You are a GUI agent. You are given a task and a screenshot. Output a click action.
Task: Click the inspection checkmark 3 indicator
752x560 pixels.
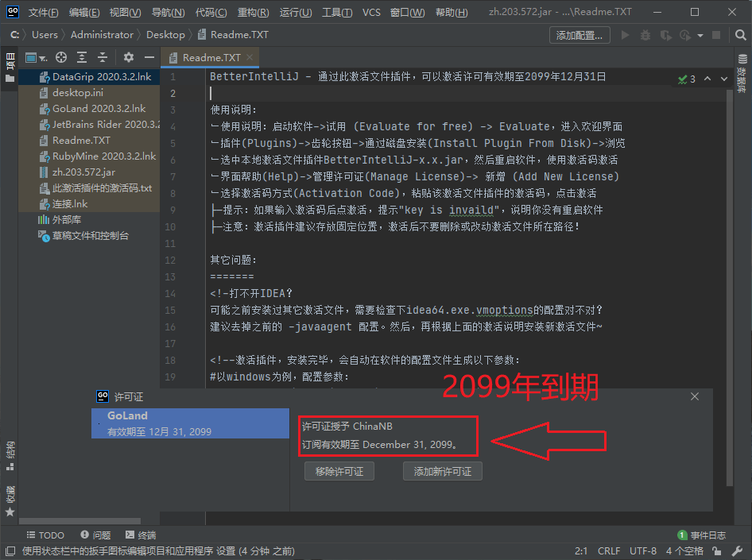[x=686, y=79]
